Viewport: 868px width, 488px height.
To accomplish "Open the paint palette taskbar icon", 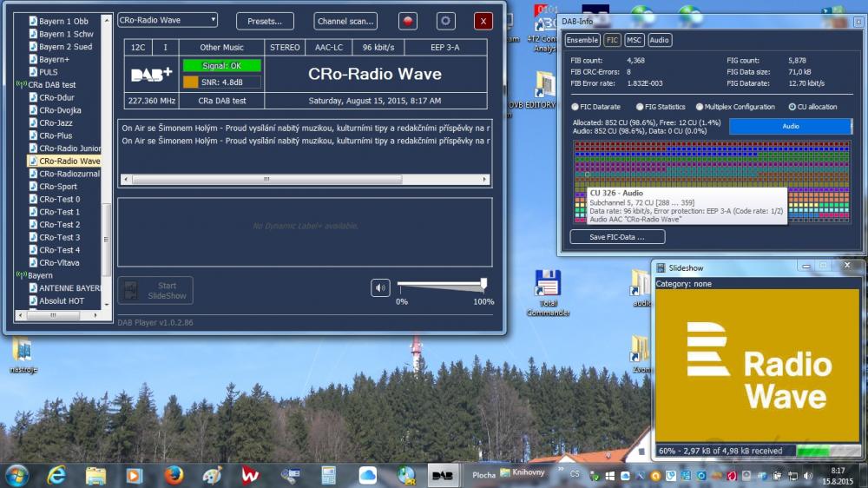I will [212, 475].
